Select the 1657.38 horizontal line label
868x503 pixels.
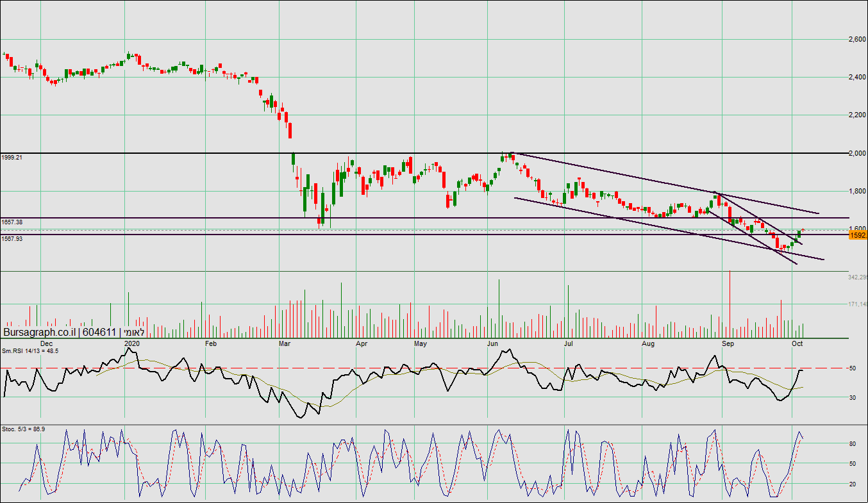click(12, 222)
